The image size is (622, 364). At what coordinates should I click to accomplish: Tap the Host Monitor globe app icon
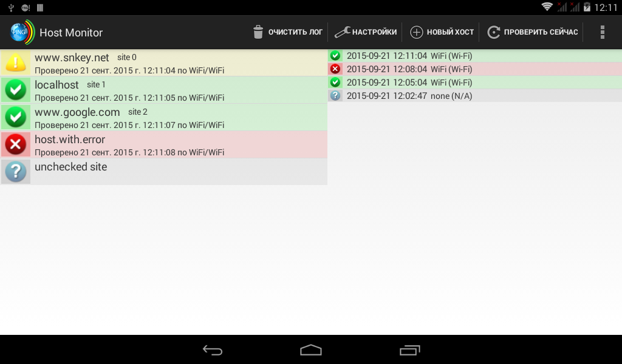[x=22, y=32]
